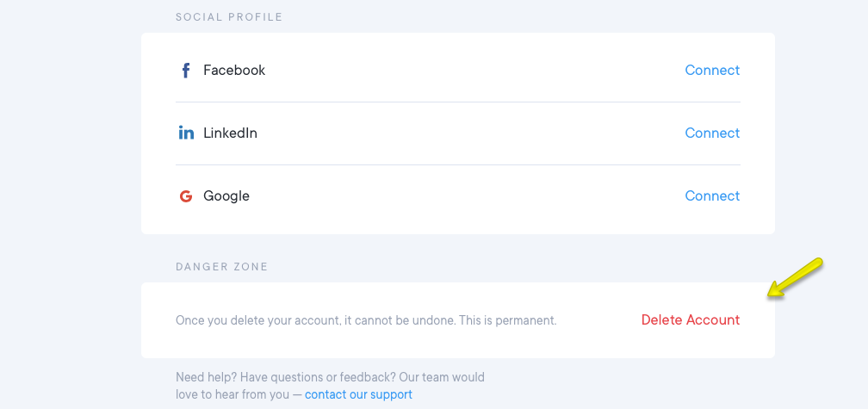Click the Google logo icon
Viewport: 868px width, 409px height.
click(x=186, y=196)
